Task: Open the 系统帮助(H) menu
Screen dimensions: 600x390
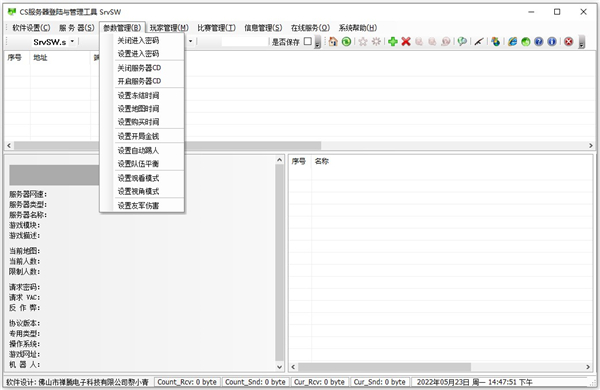Action: (358, 28)
